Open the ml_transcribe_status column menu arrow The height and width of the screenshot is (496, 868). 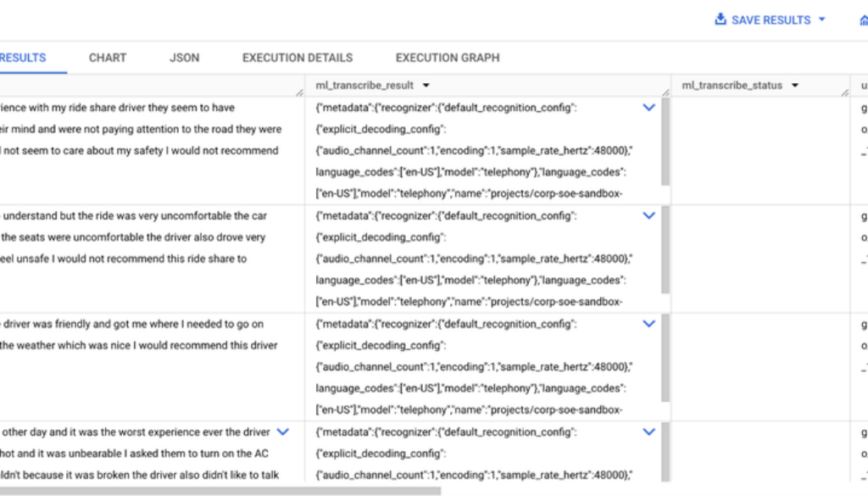coord(796,86)
